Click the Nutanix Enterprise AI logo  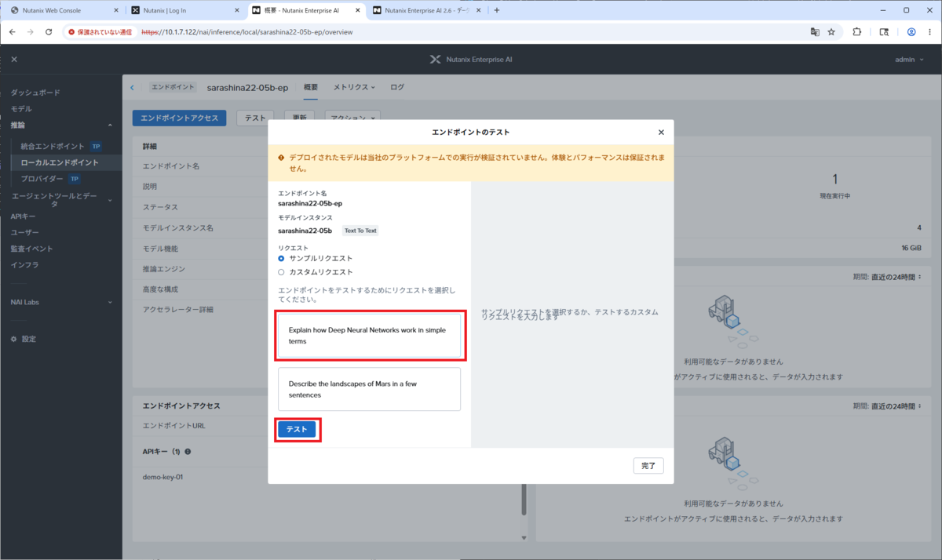[x=472, y=60]
